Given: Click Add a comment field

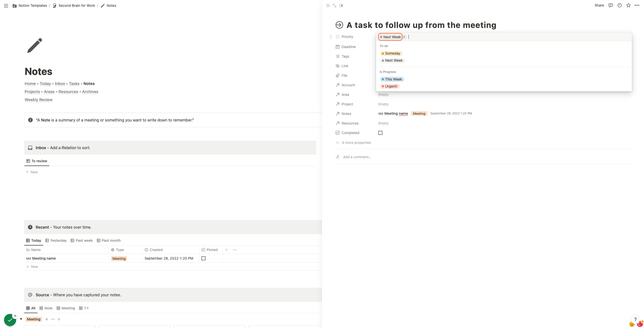Looking at the screenshot, I should (x=357, y=157).
